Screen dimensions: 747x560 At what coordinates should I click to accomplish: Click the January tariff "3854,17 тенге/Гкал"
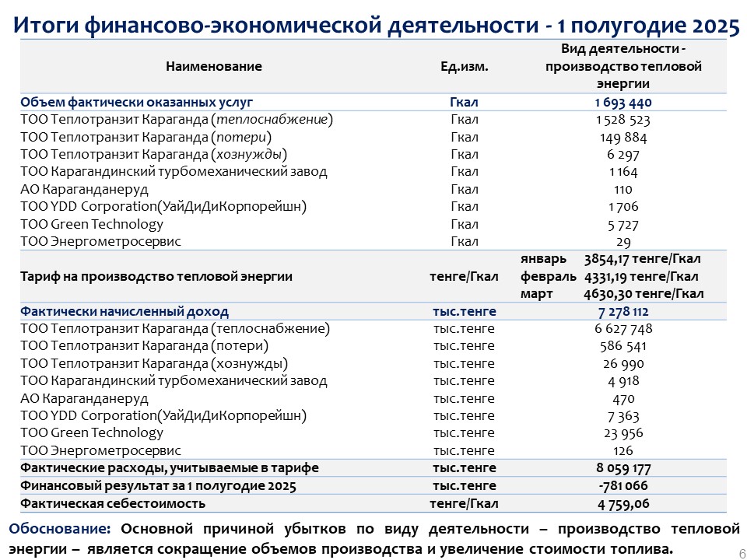[643, 259]
